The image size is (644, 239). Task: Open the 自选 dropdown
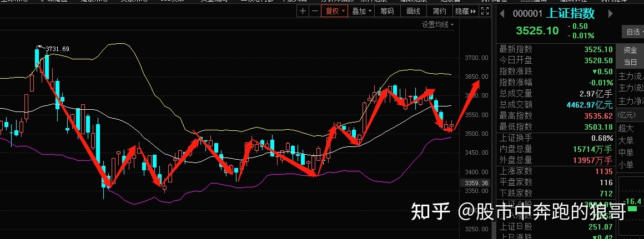click(x=633, y=32)
